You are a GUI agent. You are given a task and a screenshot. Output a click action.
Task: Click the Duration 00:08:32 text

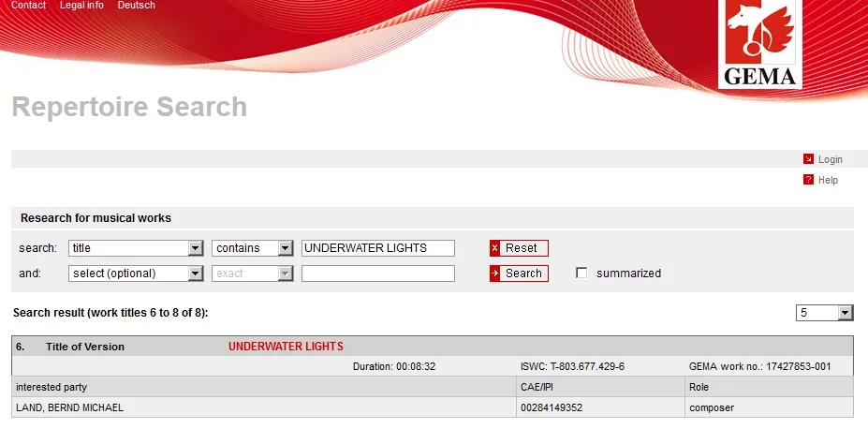(394, 366)
